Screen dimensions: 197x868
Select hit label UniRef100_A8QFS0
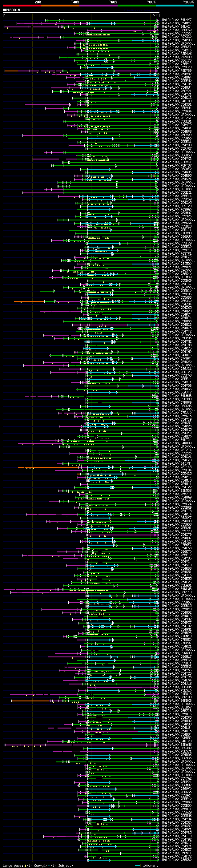point(177,30)
